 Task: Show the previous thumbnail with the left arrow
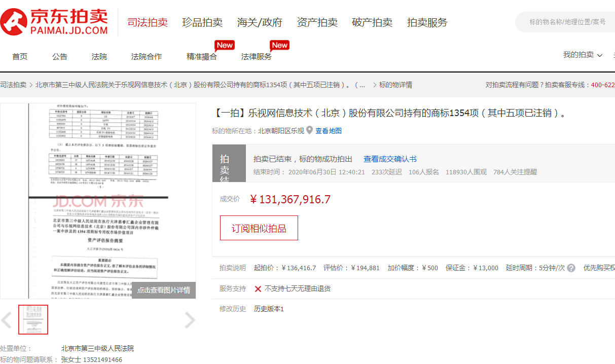pos(6,320)
